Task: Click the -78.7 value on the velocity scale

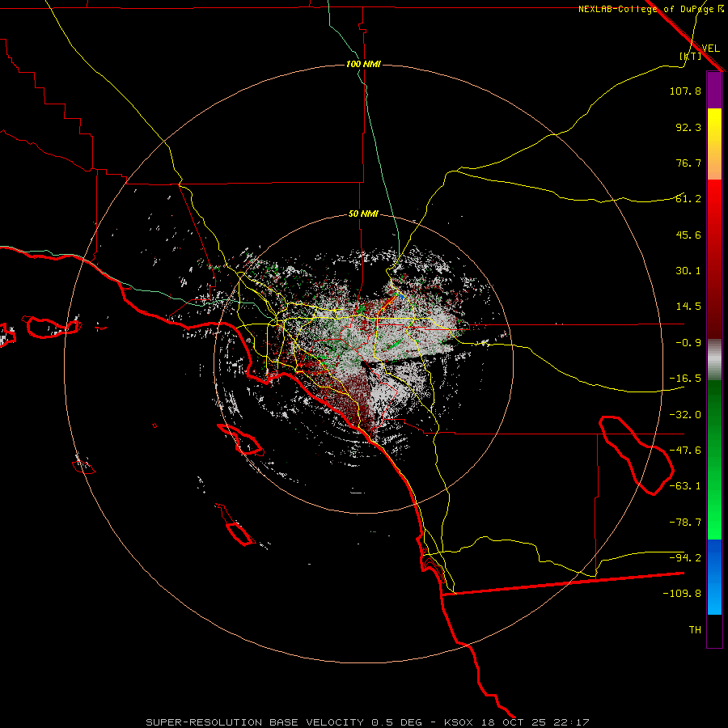Action: (685, 523)
